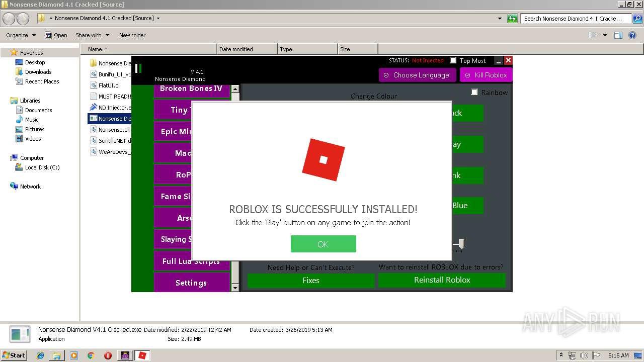Viewport: 644px width, 362px height.
Task: Select Broken Bones IV game tab
Action: (x=191, y=89)
